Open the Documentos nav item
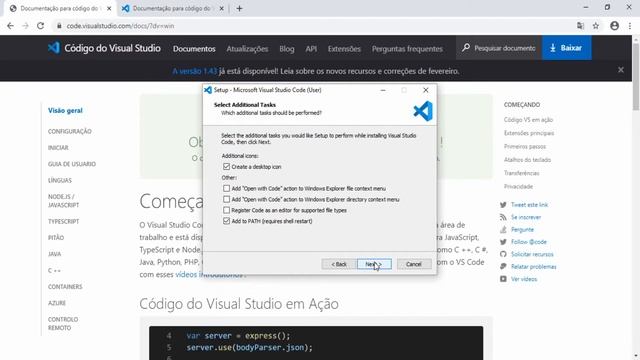This screenshot has height=360, width=640. (194, 49)
